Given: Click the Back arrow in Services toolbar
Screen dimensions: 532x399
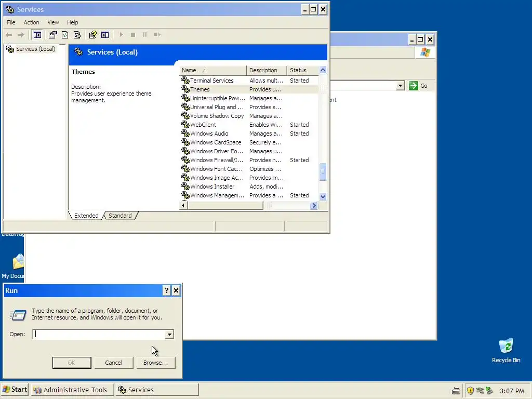Looking at the screenshot, I should pyautogui.click(x=9, y=35).
